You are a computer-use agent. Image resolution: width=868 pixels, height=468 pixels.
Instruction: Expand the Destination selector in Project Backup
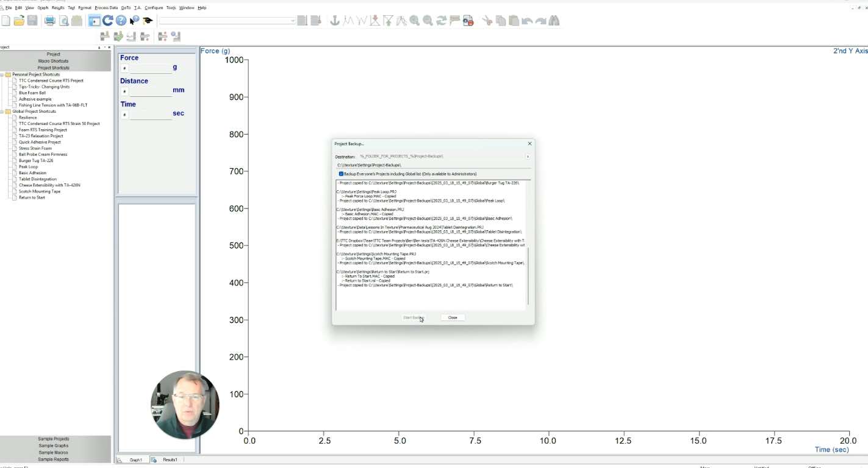(x=527, y=156)
